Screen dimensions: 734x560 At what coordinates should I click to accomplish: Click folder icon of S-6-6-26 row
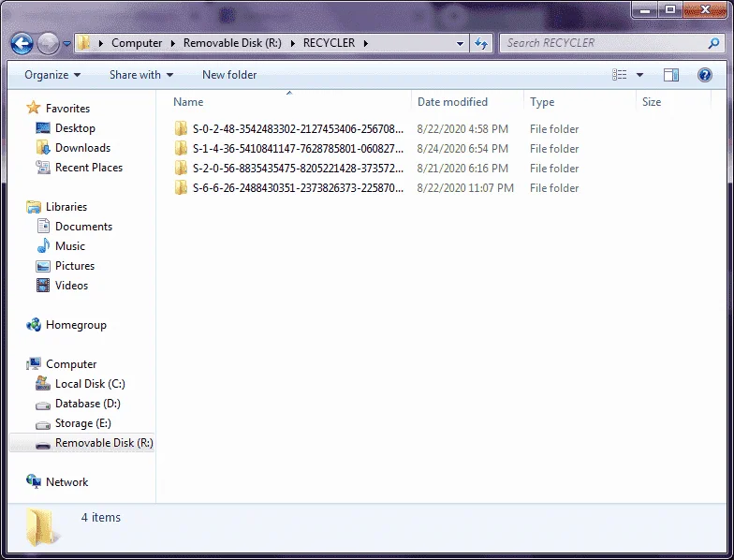click(181, 187)
